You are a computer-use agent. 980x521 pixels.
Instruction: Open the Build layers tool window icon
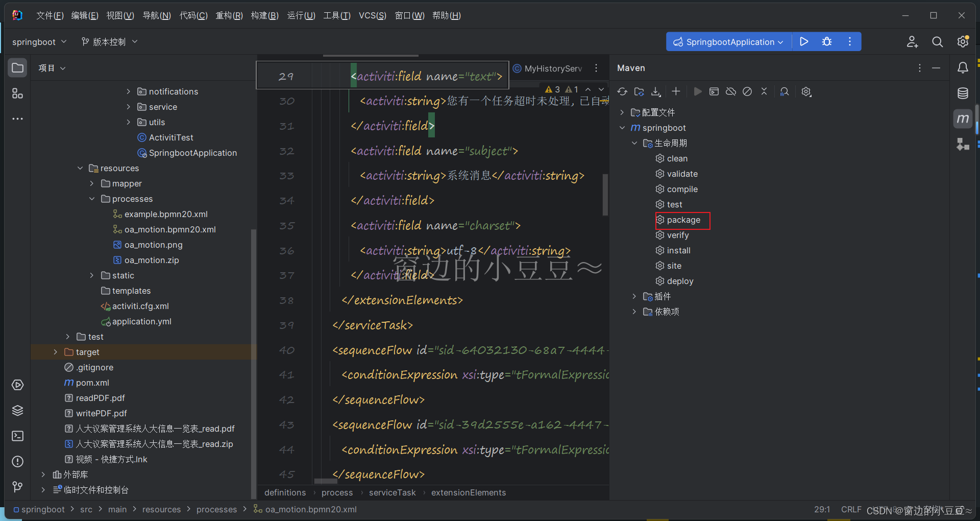[17, 411]
